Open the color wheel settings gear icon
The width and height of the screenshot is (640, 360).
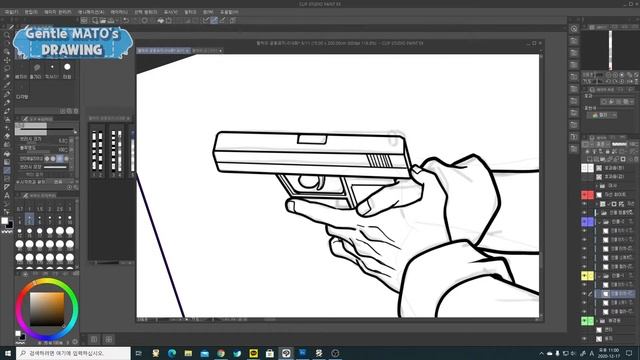pyautogui.click(x=75, y=342)
